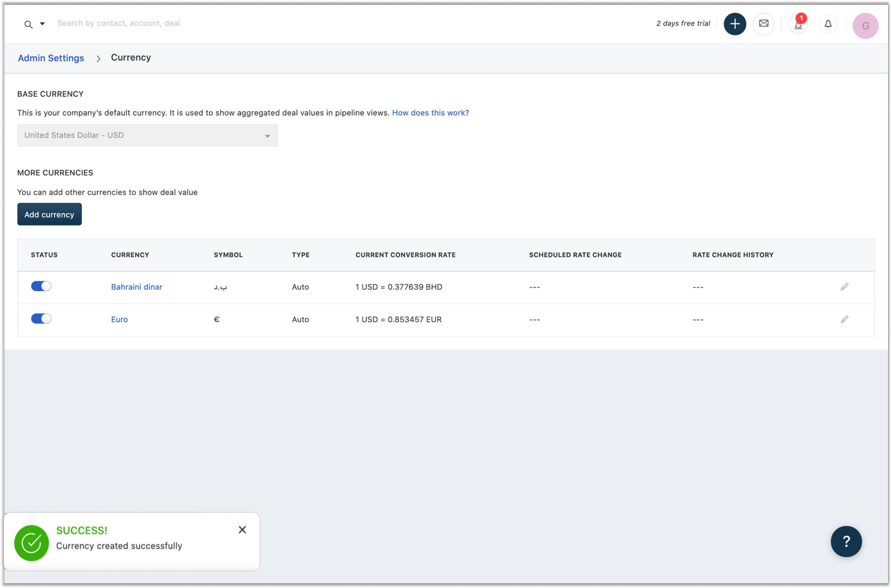This screenshot has width=891, height=588.
Task: Disable the Bahraini dinar status toggle
Action: [x=41, y=287]
